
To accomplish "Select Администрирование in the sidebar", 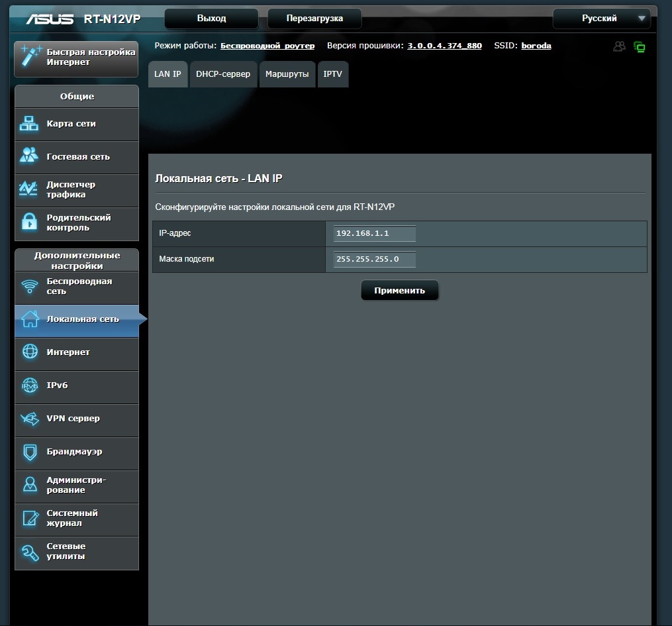I will click(77, 486).
